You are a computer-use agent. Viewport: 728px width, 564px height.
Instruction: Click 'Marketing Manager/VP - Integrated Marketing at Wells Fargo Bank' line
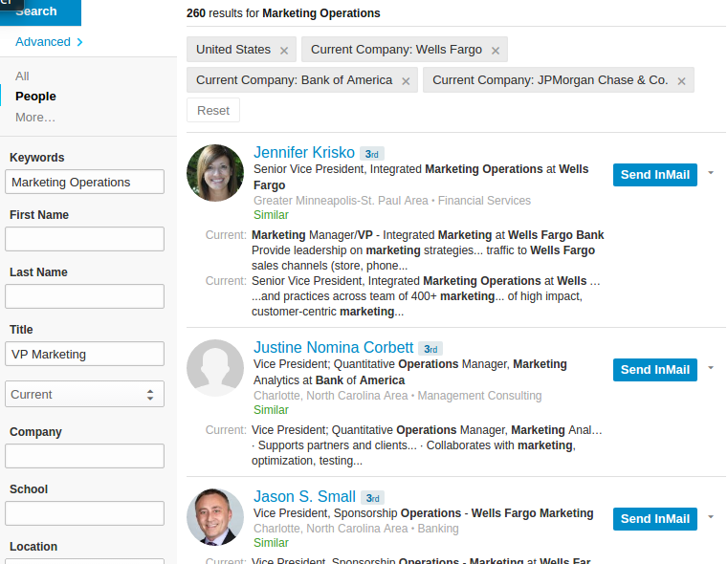[x=428, y=235]
